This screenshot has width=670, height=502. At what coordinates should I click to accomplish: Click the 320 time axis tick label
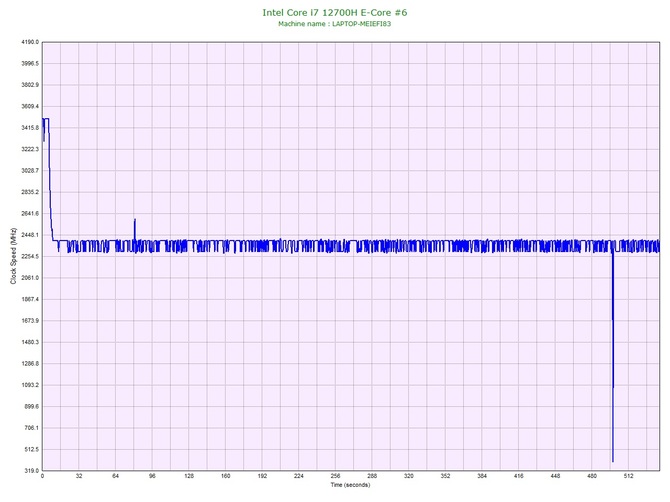tap(409, 476)
